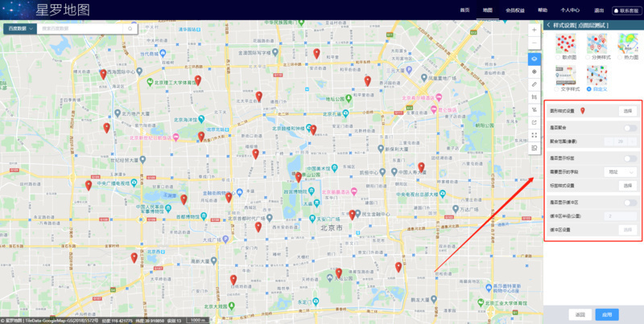Click the 聚合范围 value field showing 20

(620, 142)
